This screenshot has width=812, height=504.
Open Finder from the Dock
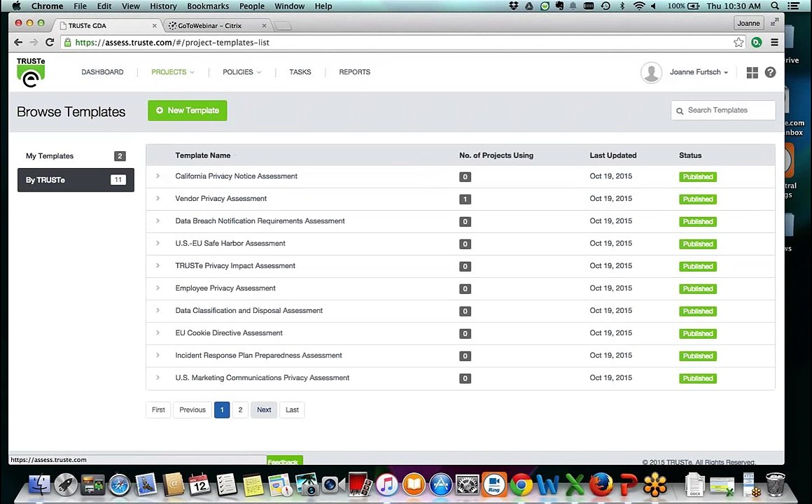pos(40,485)
